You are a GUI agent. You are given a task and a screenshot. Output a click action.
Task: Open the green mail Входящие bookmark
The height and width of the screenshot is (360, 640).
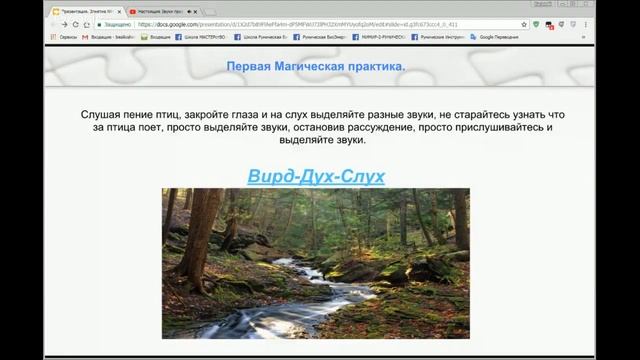tap(156, 37)
